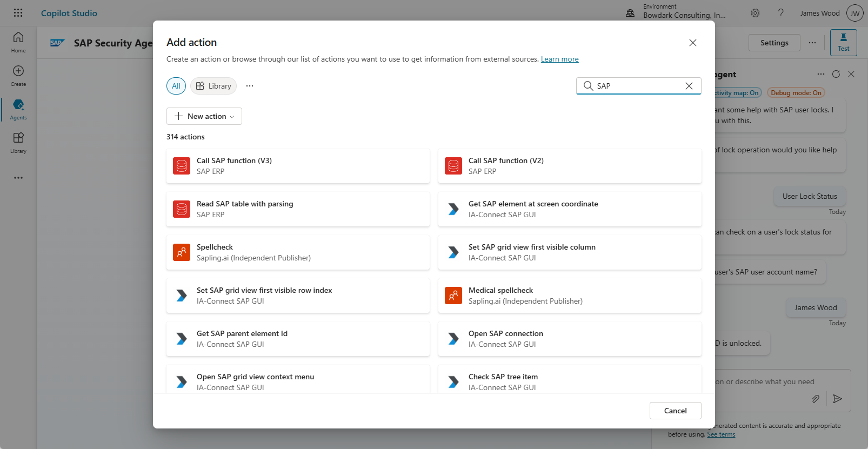Image resolution: width=868 pixels, height=449 pixels.
Task: Select Get SAP element at screen coordinate
Action: pos(570,209)
